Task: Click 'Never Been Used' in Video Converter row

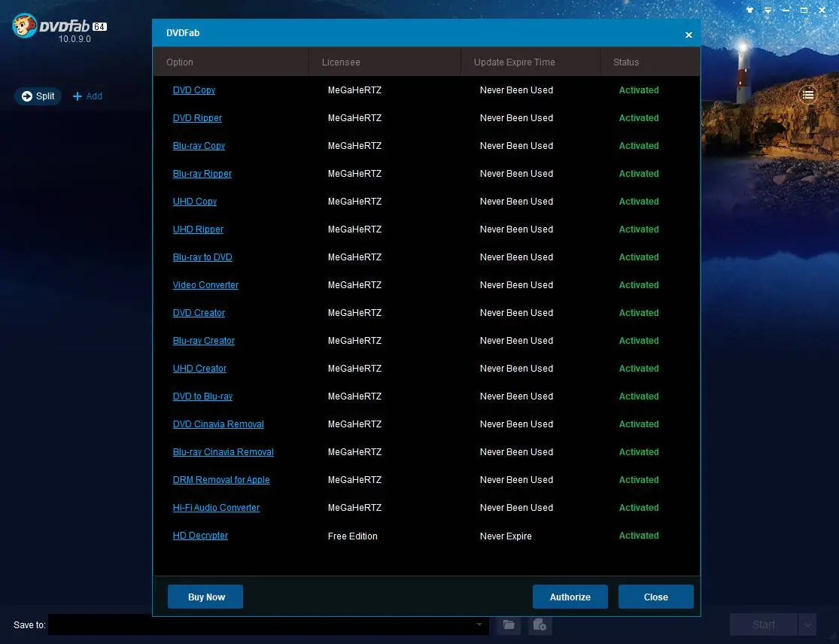Action: click(516, 284)
